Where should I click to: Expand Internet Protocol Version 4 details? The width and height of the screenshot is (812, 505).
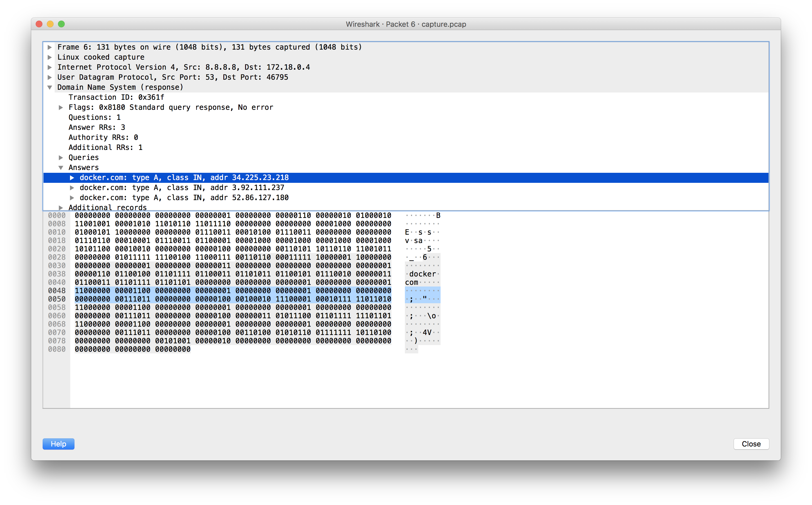pyautogui.click(x=49, y=67)
